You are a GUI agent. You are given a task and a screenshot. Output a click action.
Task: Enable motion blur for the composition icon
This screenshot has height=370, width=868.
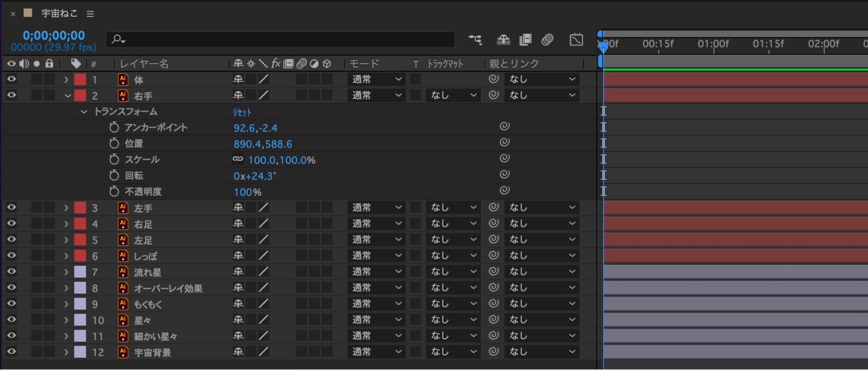548,40
